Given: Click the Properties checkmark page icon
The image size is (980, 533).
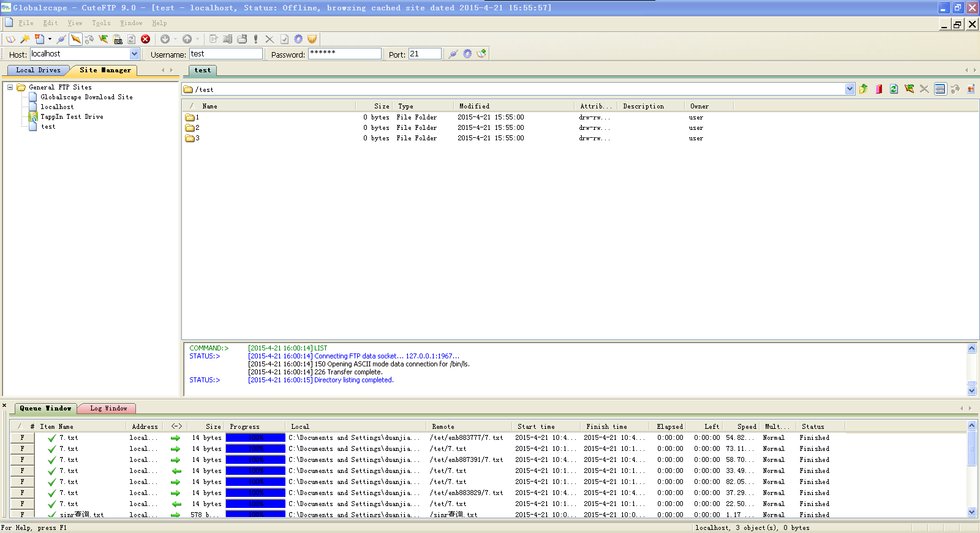Looking at the screenshot, I should coord(284,39).
